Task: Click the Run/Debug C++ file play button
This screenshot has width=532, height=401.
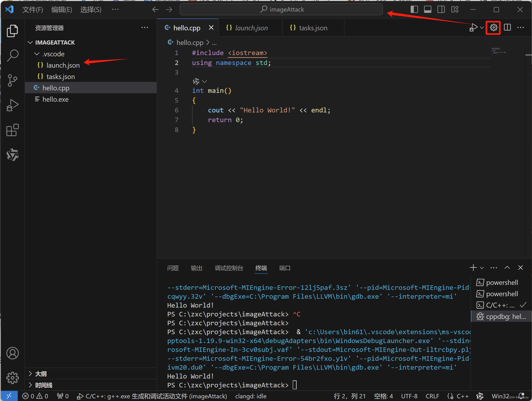Action: pos(473,27)
